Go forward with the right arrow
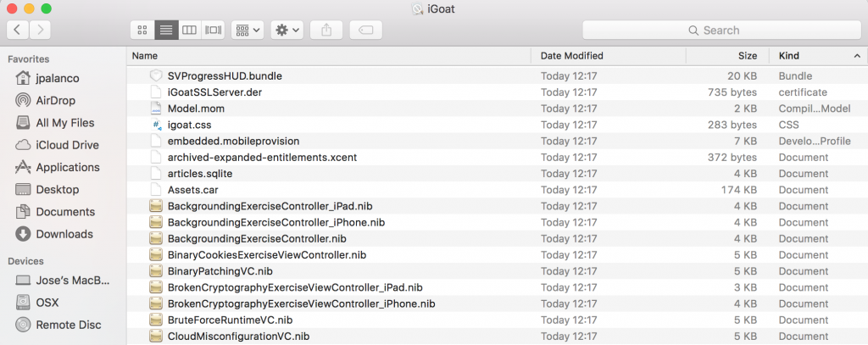Screen dimensions: 868x345 (x=40, y=30)
